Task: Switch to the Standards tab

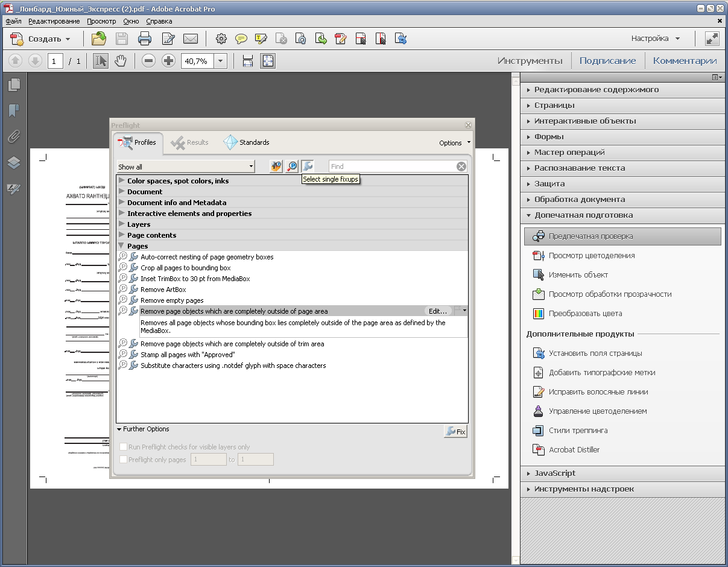Action: [x=247, y=143]
